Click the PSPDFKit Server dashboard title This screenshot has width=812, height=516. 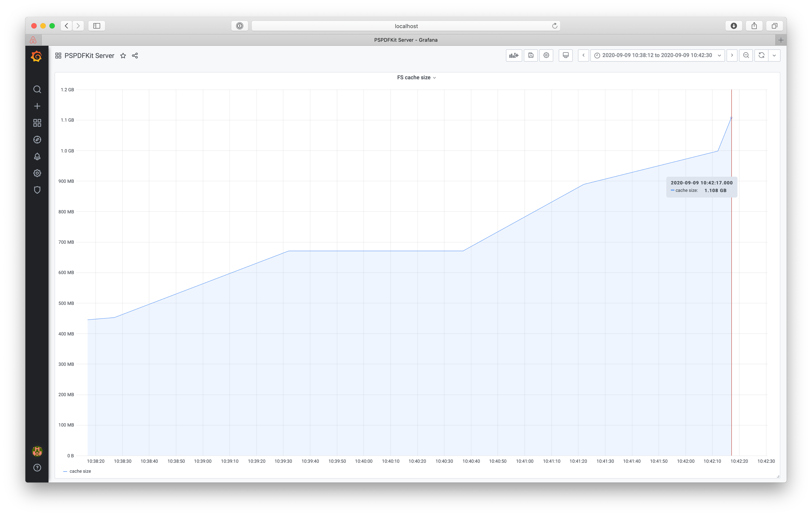[x=89, y=56]
